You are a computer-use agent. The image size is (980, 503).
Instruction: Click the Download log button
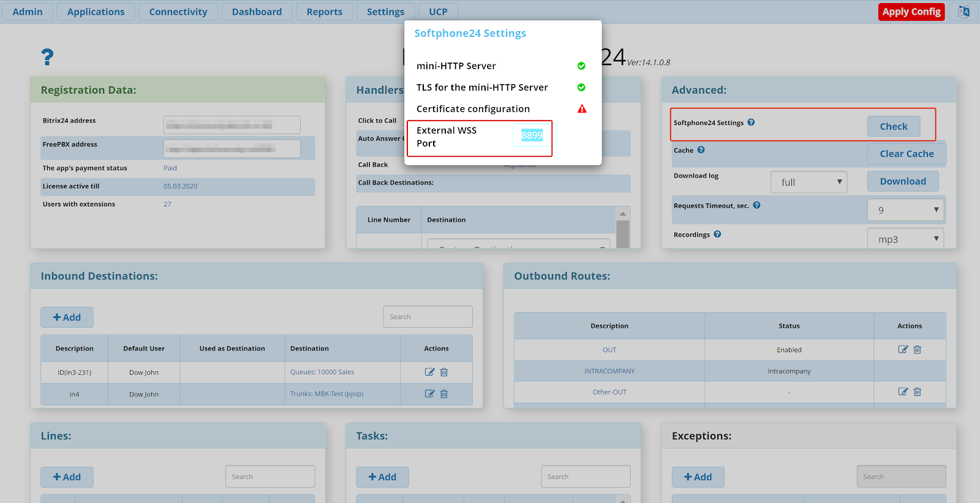pos(903,181)
